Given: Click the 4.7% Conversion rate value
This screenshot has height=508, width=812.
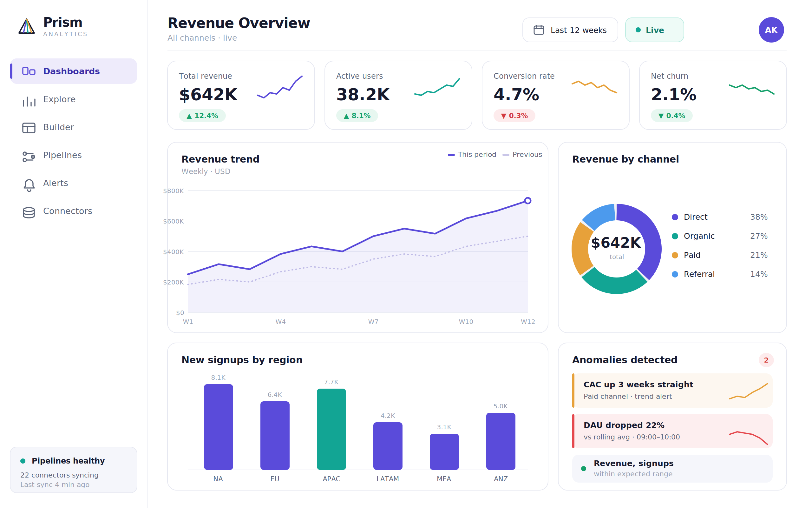Looking at the screenshot, I should pos(516,94).
